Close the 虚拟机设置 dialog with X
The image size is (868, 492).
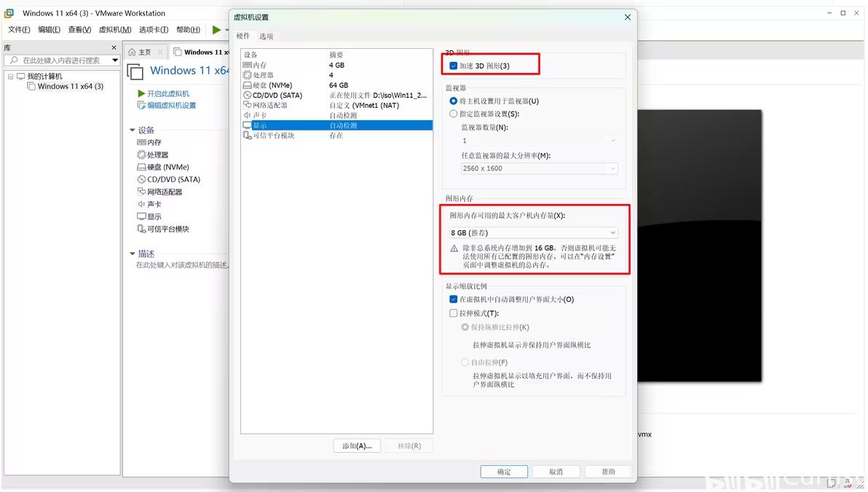(x=628, y=17)
